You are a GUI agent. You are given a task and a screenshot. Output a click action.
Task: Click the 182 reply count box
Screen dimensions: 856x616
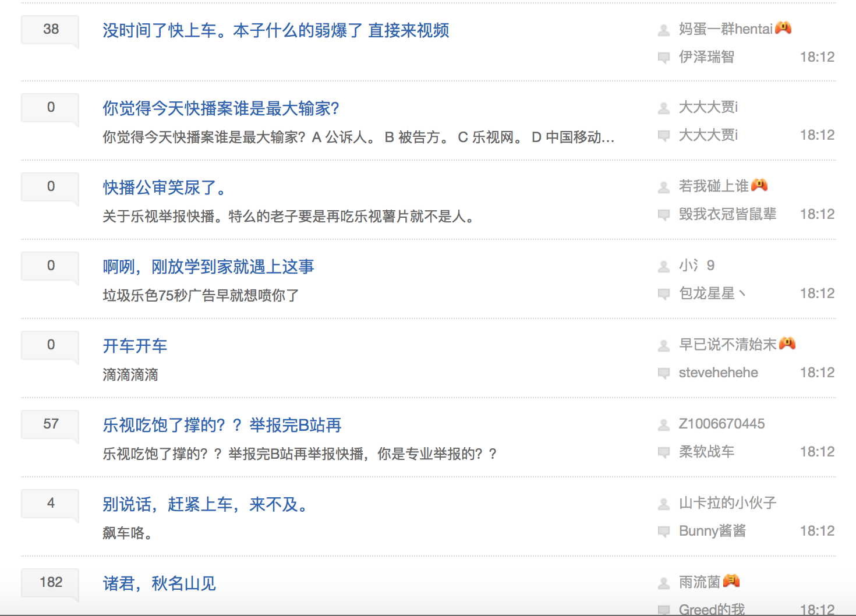51,582
